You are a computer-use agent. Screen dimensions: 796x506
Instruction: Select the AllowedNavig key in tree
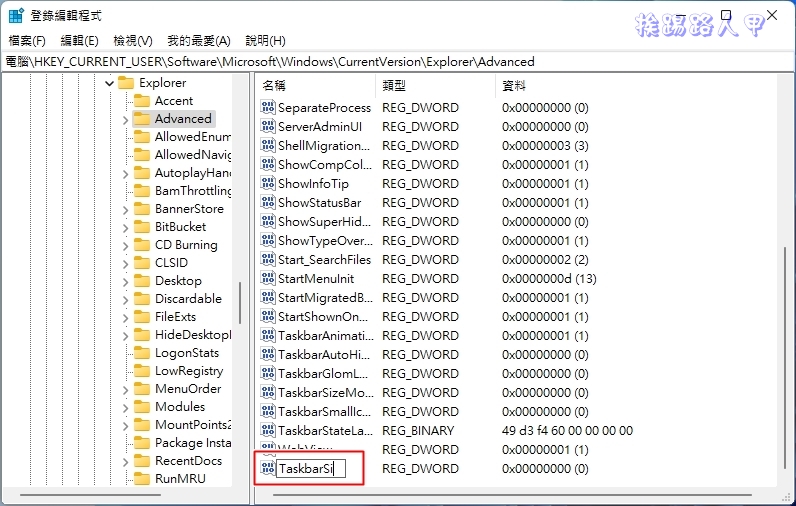[192, 155]
